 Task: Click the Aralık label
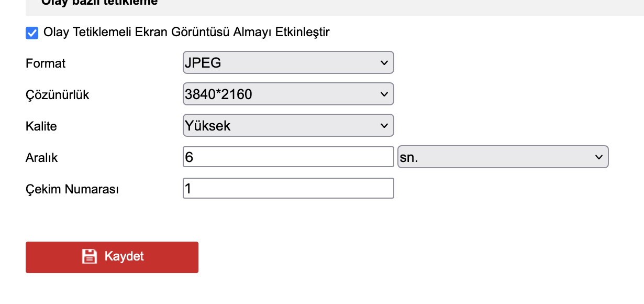[x=41, y=158]
